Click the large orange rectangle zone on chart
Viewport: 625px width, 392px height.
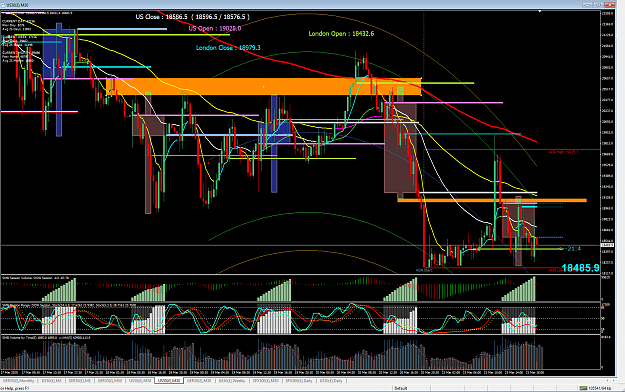pyautogui.click(x=263, y=87)
